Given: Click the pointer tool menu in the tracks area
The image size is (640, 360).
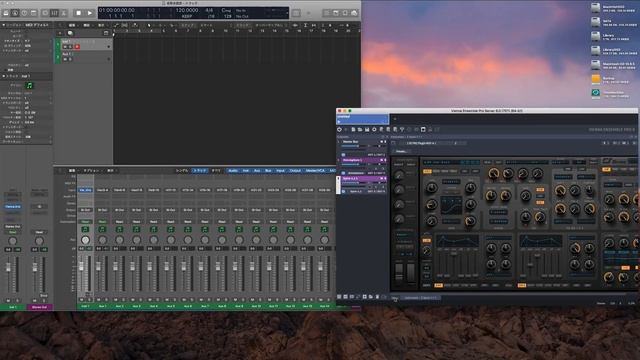Looking at the screenshot, I should click(x=149, y=25).
